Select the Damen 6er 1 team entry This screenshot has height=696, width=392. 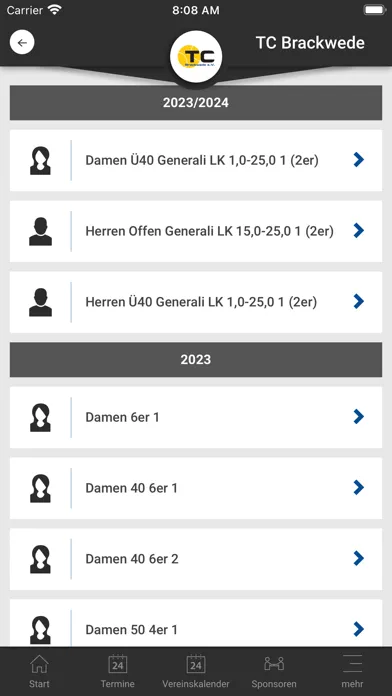point(196,417)
